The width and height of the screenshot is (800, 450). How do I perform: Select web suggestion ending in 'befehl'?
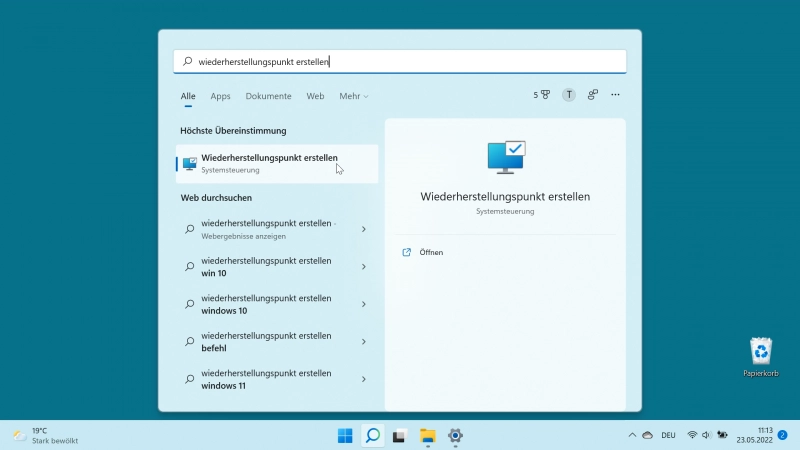[277, 342]
